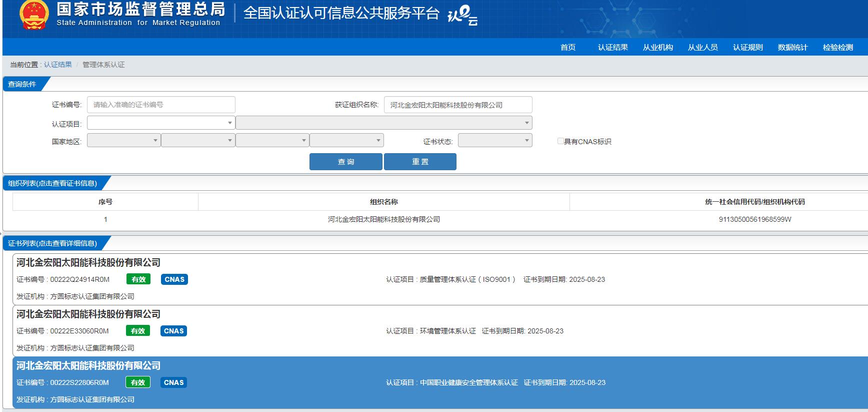This screenshot has height=412, width=868.
Task: Go to 从业机构 in the navigation bar
Action: click(x=658, y=47)
